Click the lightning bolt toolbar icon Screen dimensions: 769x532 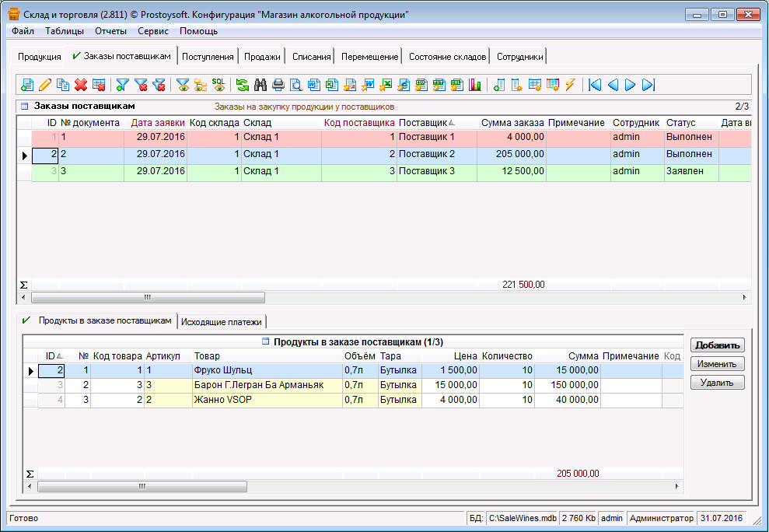[570, 85]
